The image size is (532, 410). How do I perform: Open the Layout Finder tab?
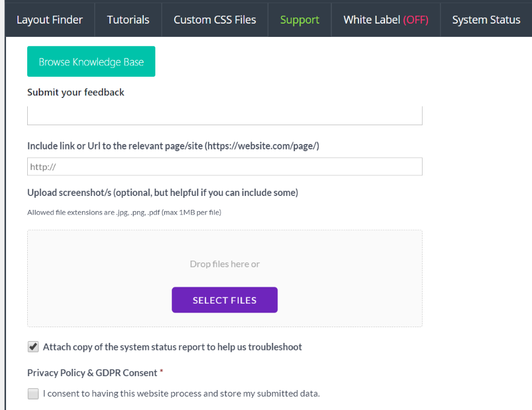point(50,20)
